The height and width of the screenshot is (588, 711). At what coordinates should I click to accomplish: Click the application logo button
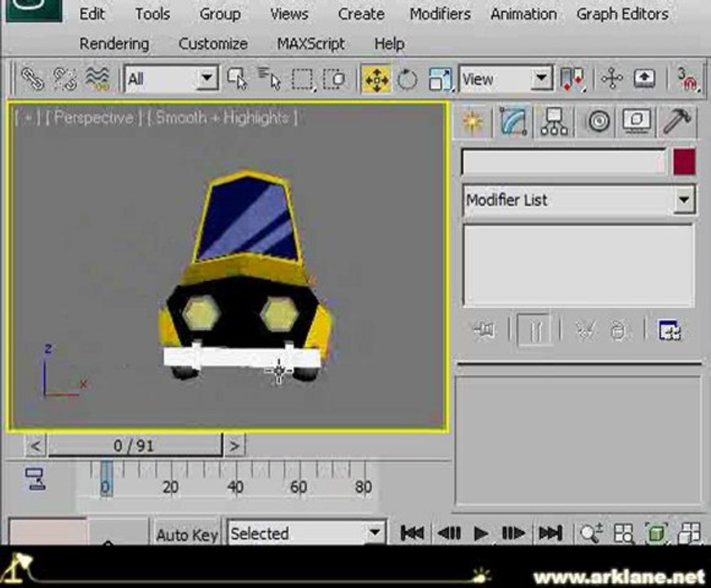click(x=34, y=10)
